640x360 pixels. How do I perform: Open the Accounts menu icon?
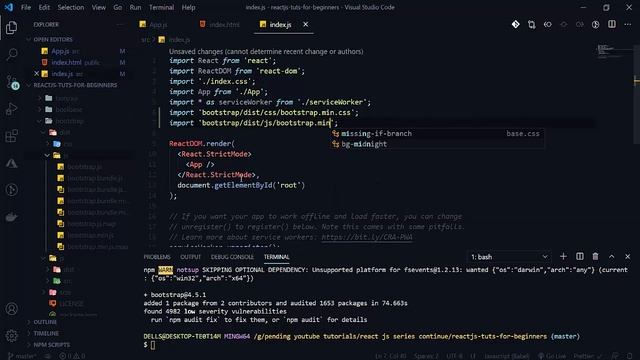11,309
